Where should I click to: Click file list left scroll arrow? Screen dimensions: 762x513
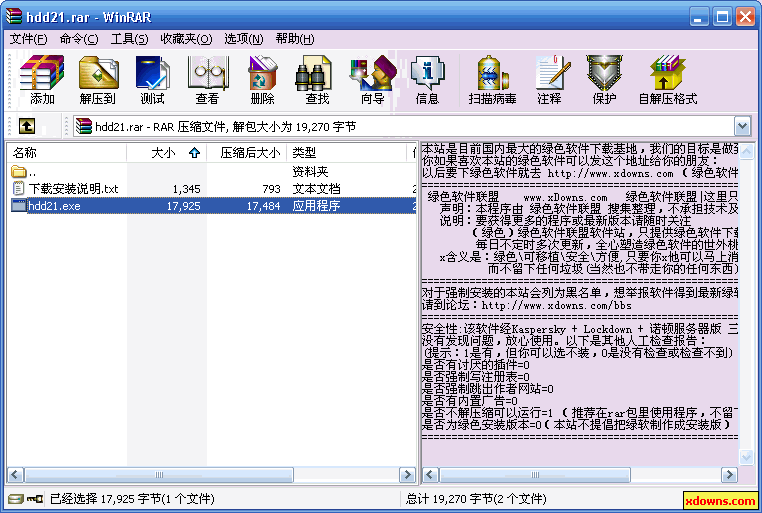point(16,475)
